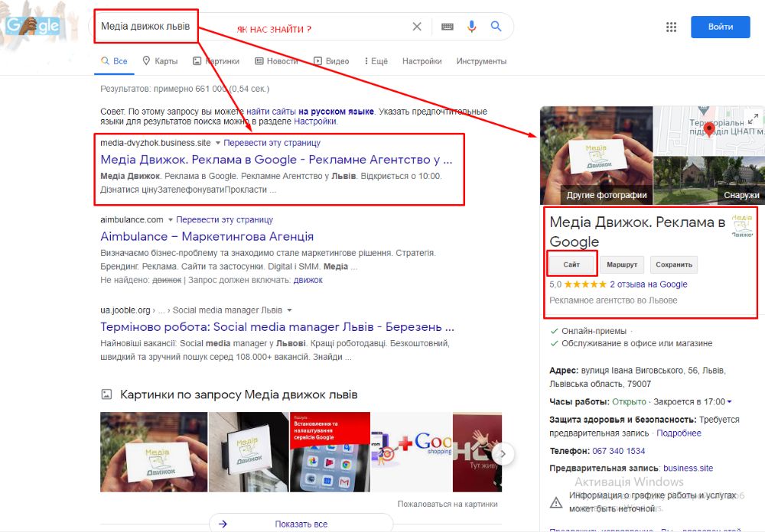Viewport: 765px width, 532px height.
Task: Open Медіа Движок. Реклама в Google result
Action: [x=276, y=160]
